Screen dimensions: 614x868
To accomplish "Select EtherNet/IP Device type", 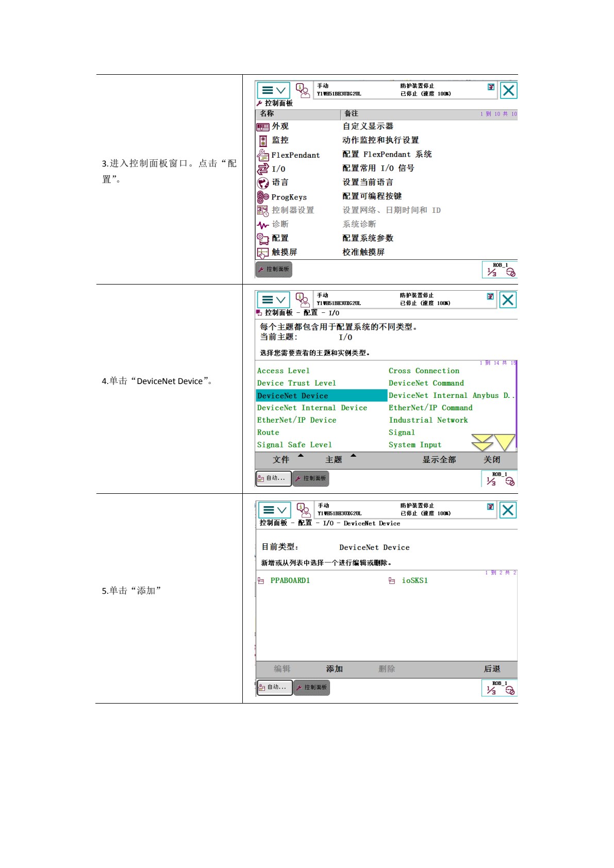I will point(297,421).
